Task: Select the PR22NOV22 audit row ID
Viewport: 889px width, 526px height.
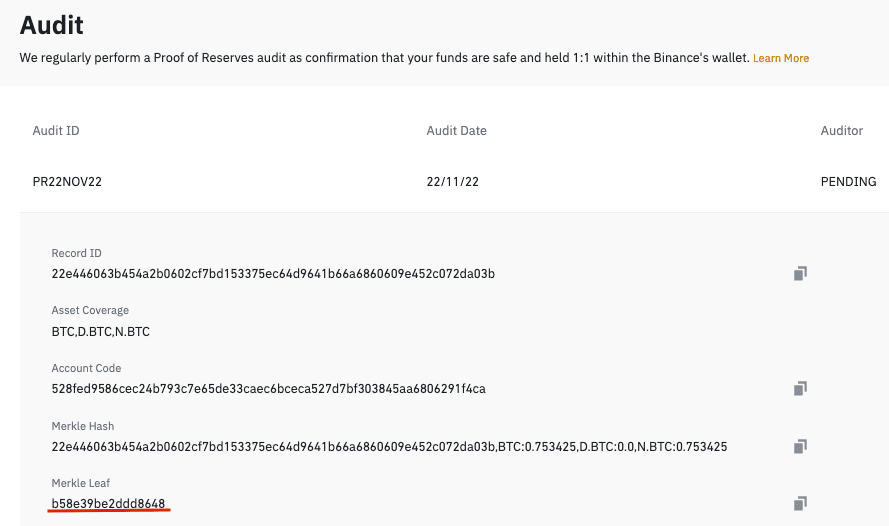Action: [x=67, y=182]
